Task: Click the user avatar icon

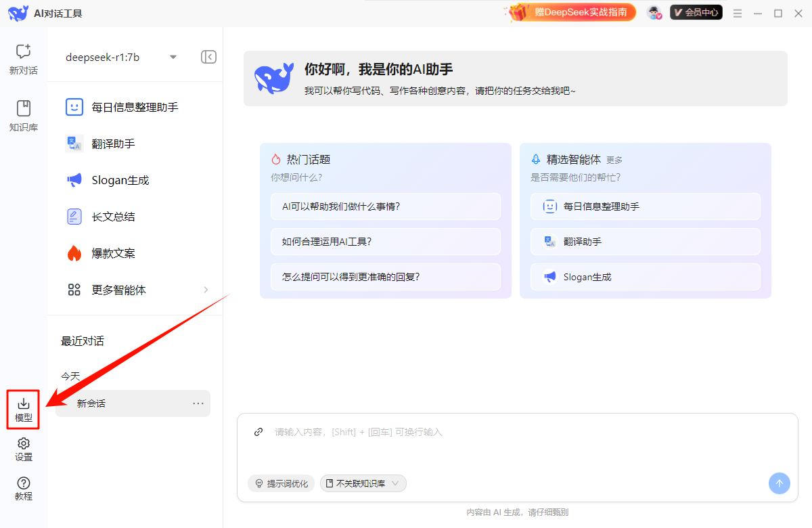Action: click(654, 13)
